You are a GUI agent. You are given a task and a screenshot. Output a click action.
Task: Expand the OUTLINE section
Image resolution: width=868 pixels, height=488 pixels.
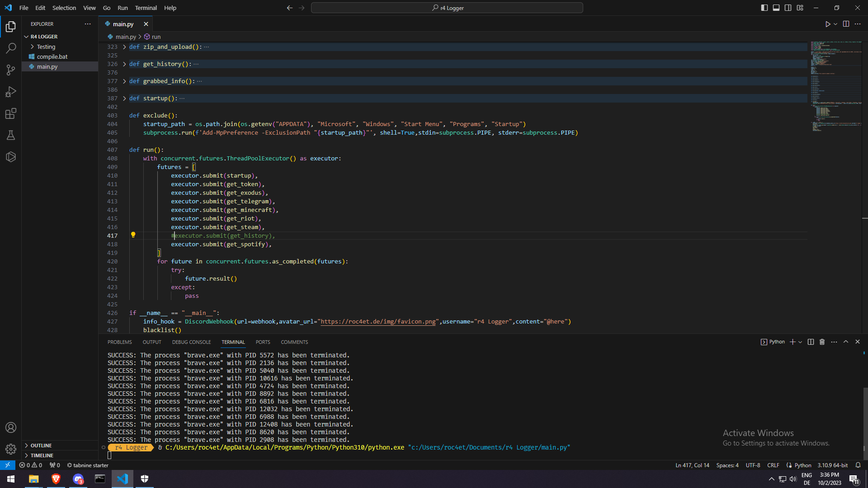[60, 446]
